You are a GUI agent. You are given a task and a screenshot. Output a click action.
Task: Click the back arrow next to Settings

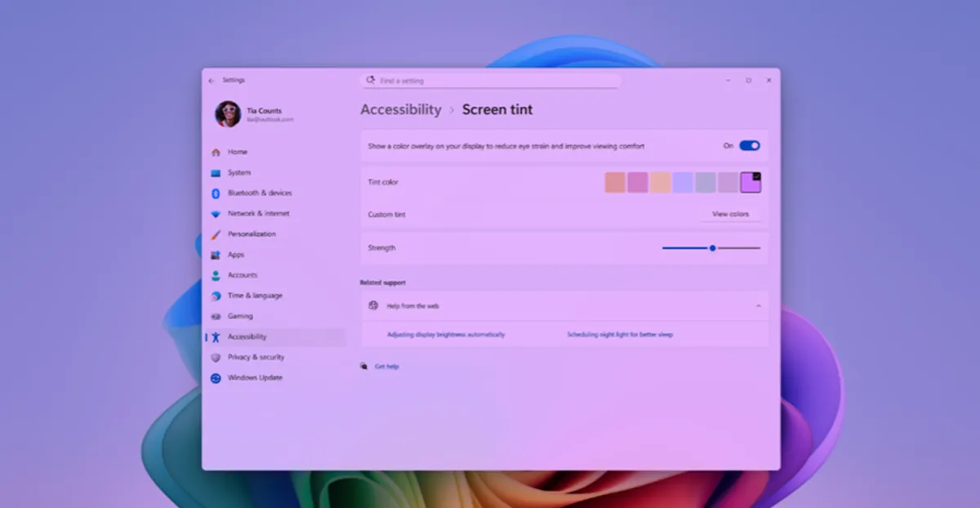coord(212,81)
